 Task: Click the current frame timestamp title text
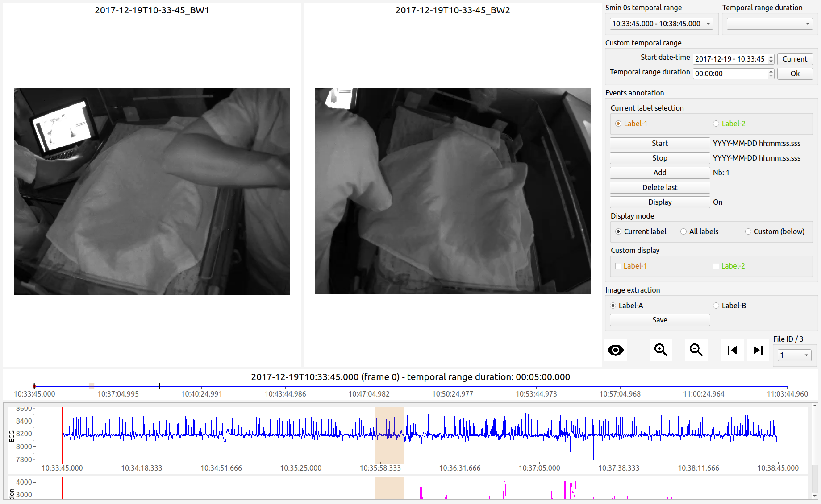tap(411, 377)
